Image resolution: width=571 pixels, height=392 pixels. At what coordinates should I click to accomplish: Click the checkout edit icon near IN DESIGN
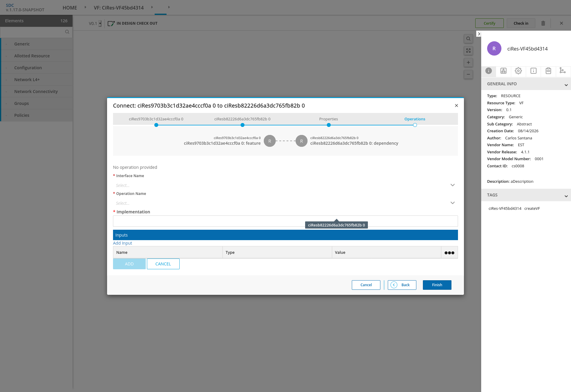point(111,23)
